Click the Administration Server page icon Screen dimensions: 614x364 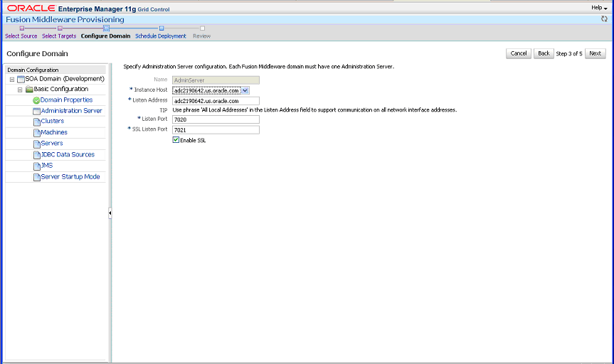tap(36, 112)
